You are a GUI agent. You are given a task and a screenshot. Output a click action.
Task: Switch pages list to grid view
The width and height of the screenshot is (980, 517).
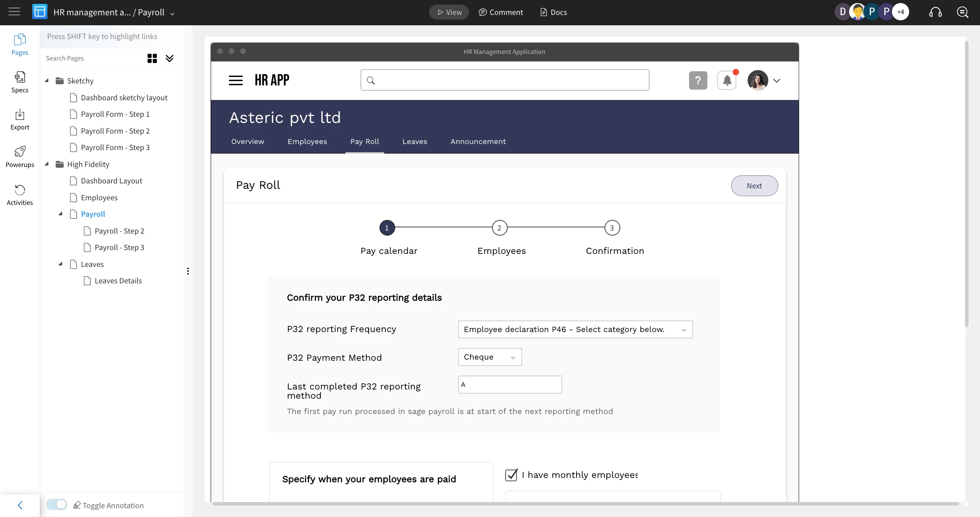[152, 58]
